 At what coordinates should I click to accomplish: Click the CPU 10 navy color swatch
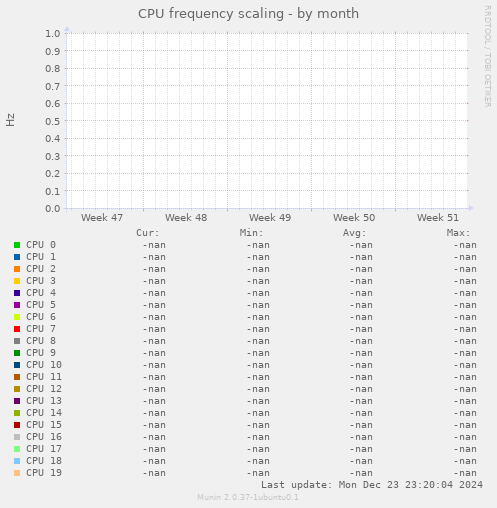click(17, 365)
